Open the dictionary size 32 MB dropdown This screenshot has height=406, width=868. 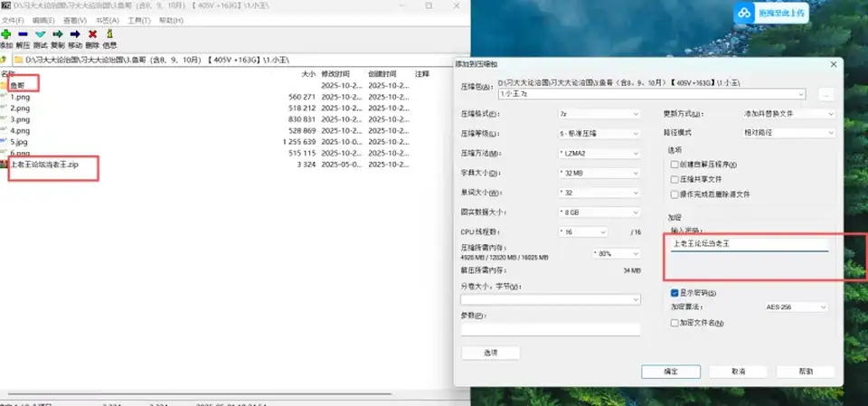(x=599, y=173)
